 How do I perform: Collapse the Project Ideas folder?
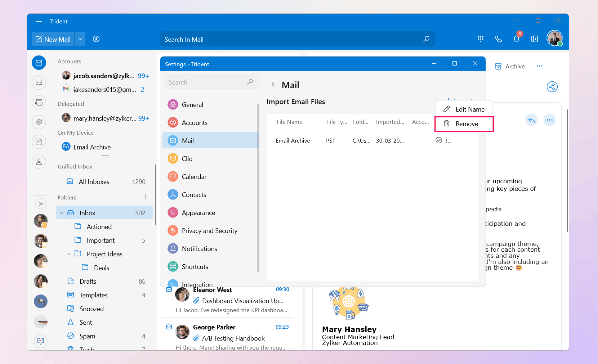click(x=69, y=254)
